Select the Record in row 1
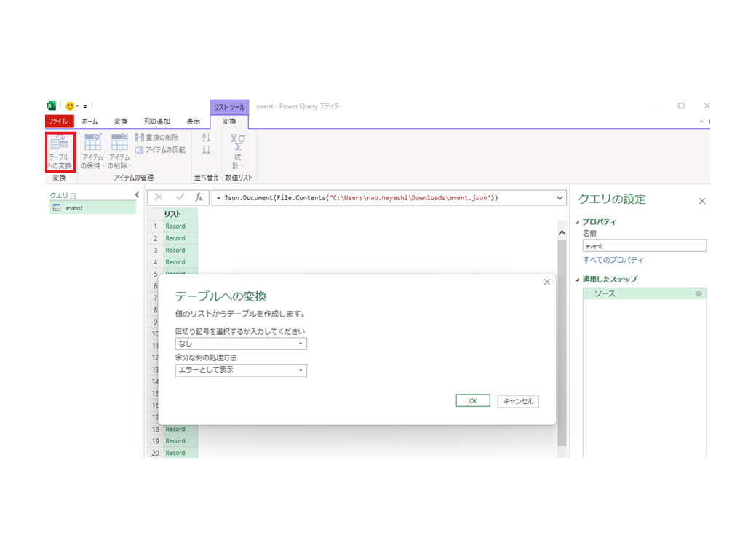The height and width of the screenshot is (554, 756). pyautogui.click(x=180, y=226)
